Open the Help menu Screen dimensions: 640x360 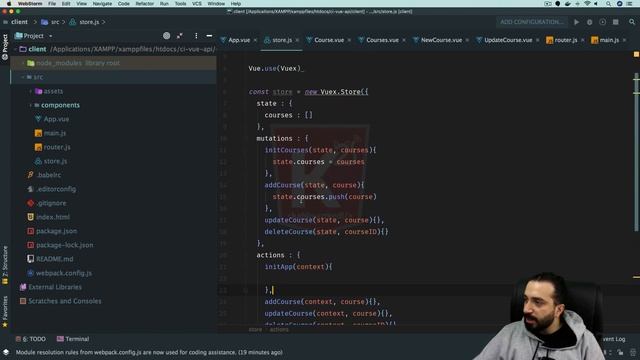[236, 4]
